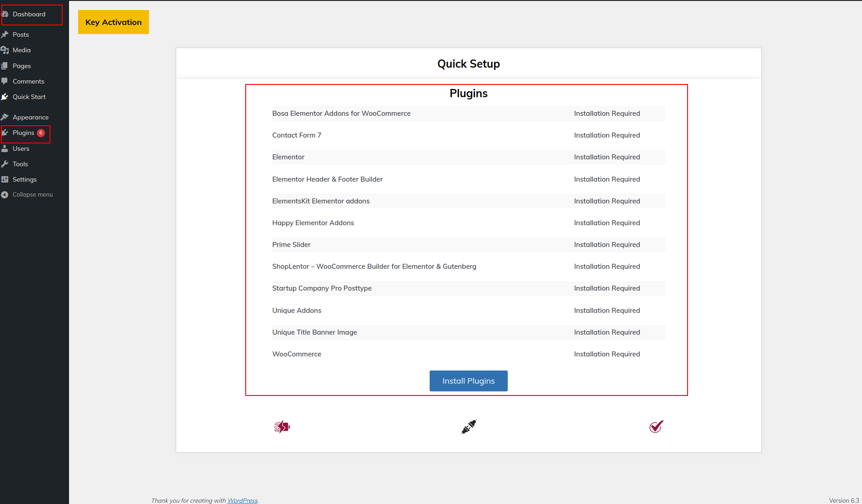Screen dimensions: 862x504
Task: Click the Key Activation button
Action: point(114,22)
